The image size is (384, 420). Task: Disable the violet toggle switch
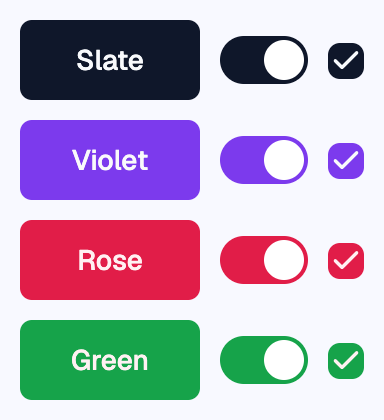[264, 160]
